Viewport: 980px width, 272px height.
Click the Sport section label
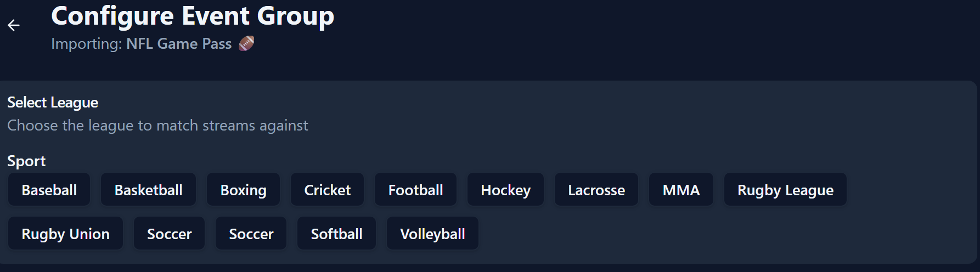[x=26, y=161]
